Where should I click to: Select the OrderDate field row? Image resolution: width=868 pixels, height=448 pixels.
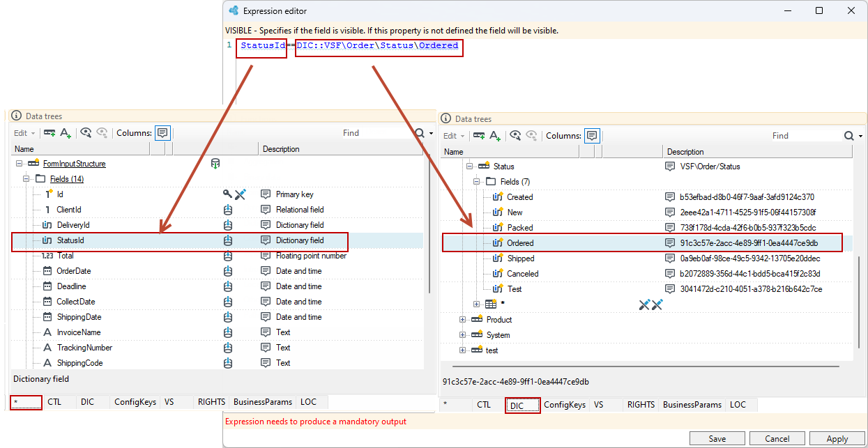pos(218,271)
